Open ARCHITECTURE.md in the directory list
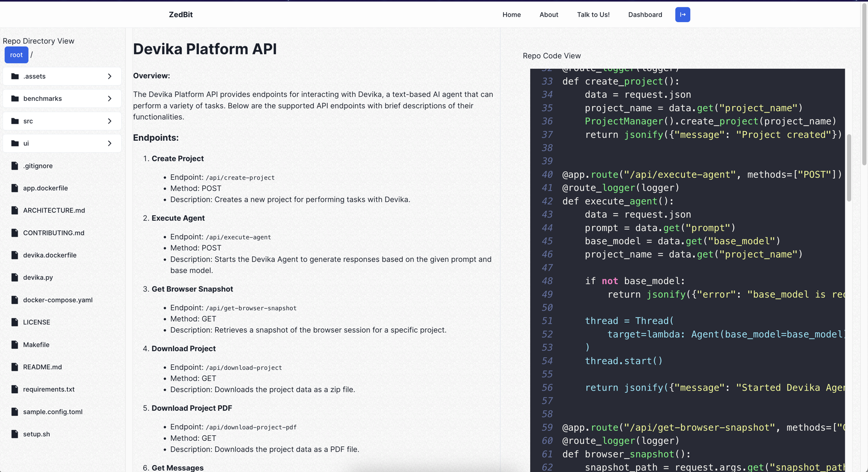 54,210
